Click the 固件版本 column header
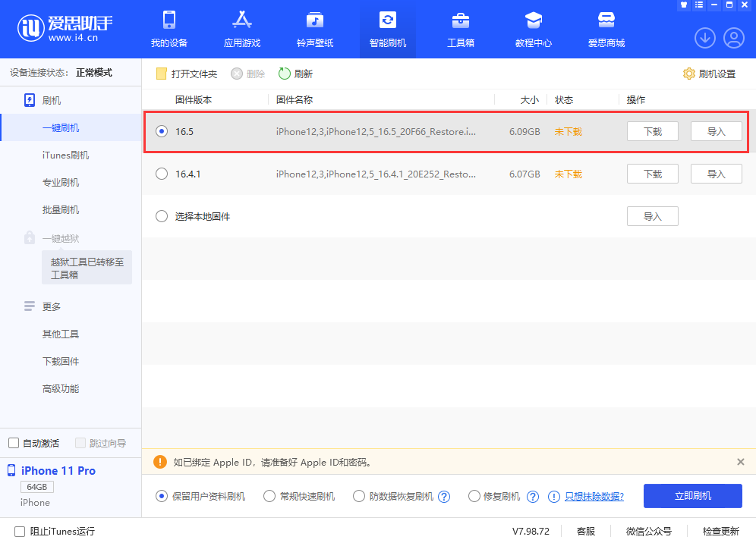The height and width of the screenshot is (543, 756). pyautogui.click(x=194, y=100)
